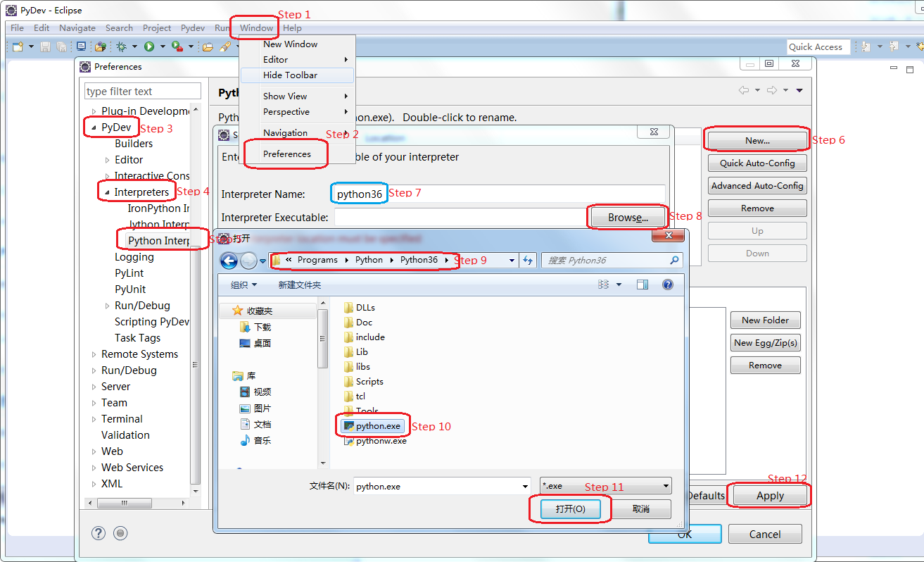Toggle the preview pane icon
Image resolution: width=924 pixels, height=562 pixels.
[642, 285]
